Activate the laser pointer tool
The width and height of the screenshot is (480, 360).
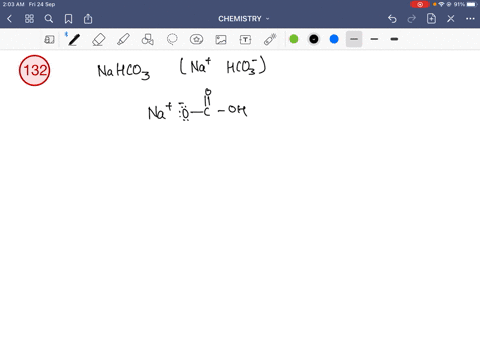(x=270, y=40)
